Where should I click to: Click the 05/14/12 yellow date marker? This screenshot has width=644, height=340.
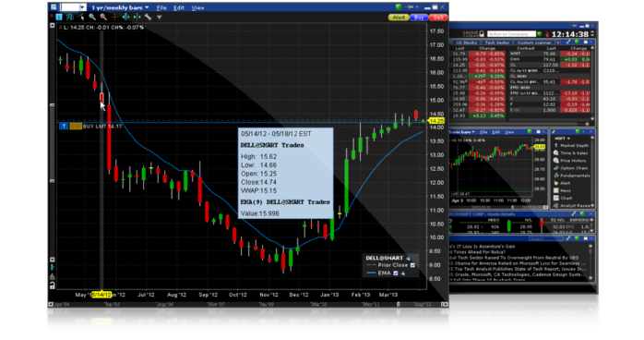tap(101, 295)
